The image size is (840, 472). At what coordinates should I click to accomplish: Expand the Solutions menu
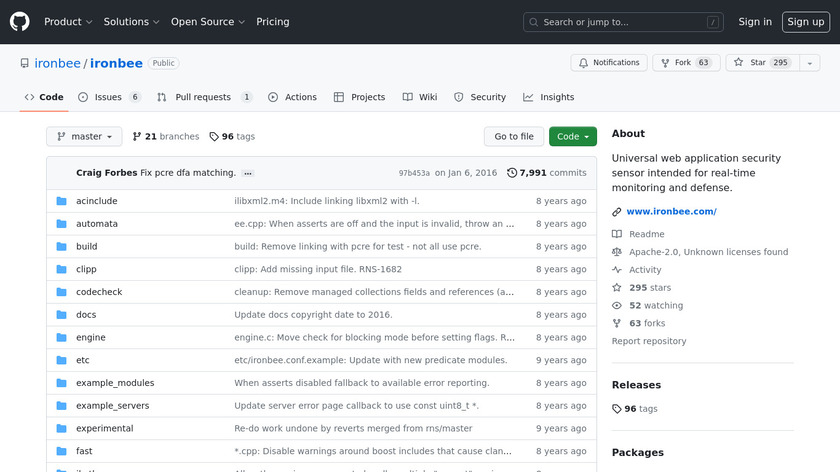pyautogui.click(x=131, y=22)
